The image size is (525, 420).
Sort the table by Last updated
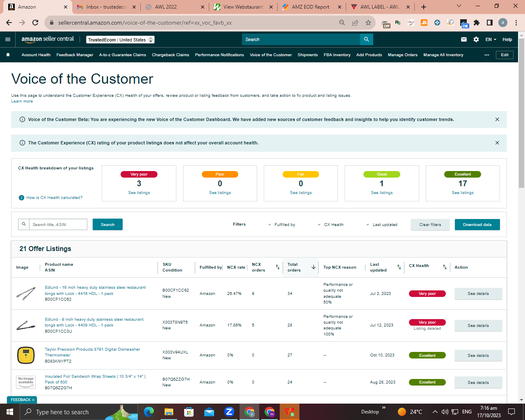coord(399,267)
